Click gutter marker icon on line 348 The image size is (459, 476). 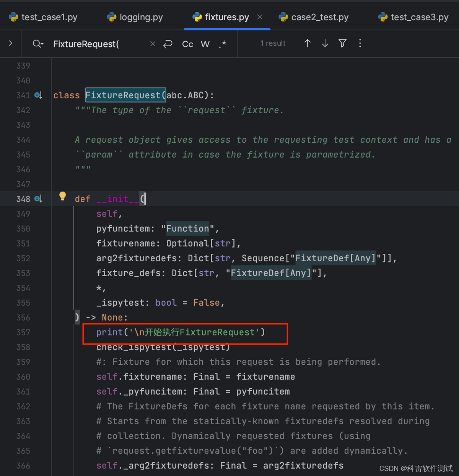click(38, 199)
